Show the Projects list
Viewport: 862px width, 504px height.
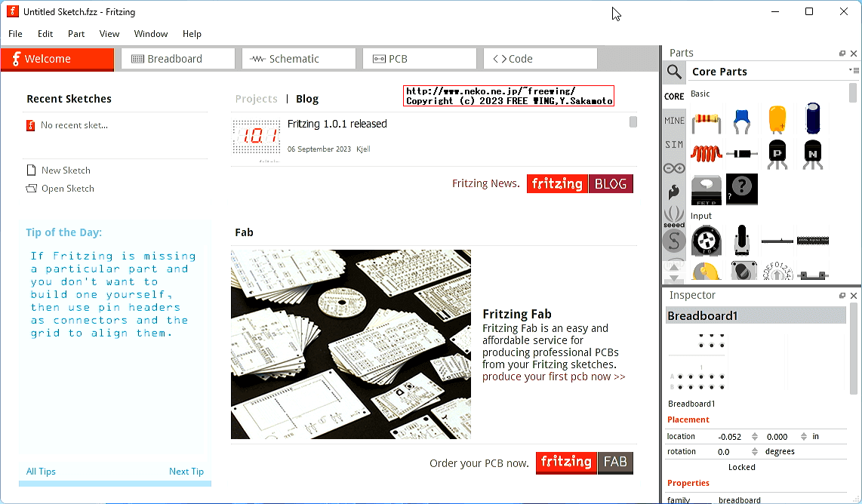click(256, 99)
